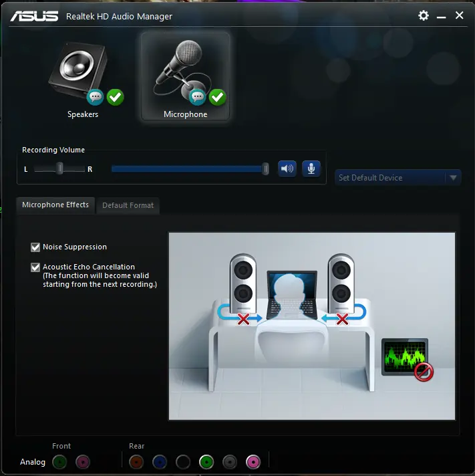Click the Rear jacks label
The width and height of the screenshot is (475, 476).
click(x=136, y=446)
